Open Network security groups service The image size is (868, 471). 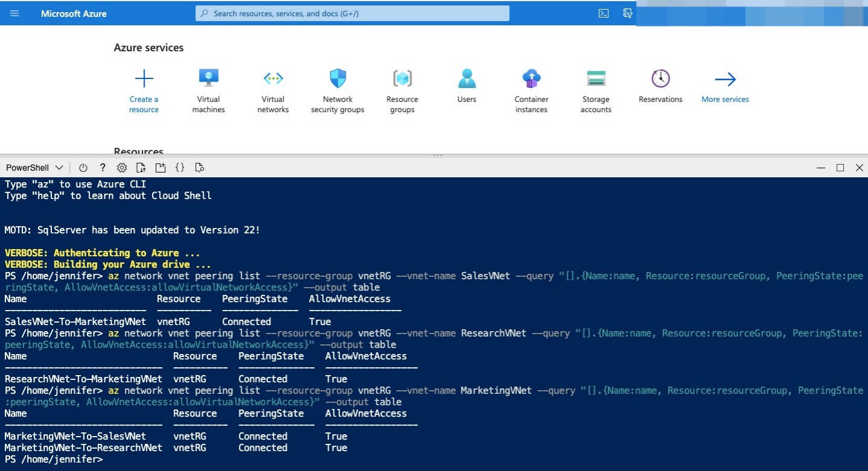338,91
